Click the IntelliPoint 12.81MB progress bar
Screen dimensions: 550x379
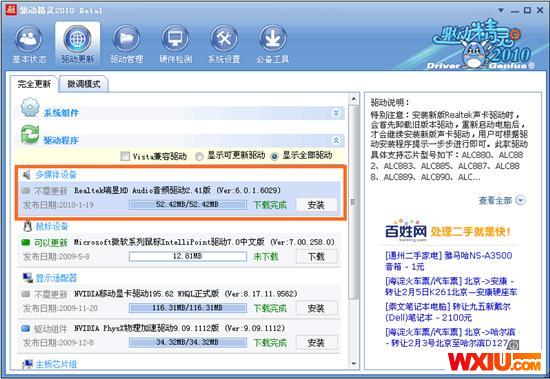(x=188, y=256)
